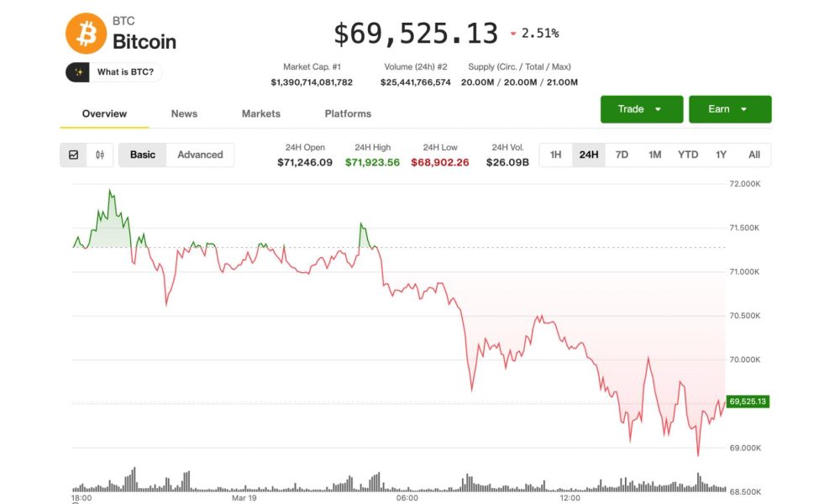
Task: Enable Advanced chart mode
Action: [200, 155]
